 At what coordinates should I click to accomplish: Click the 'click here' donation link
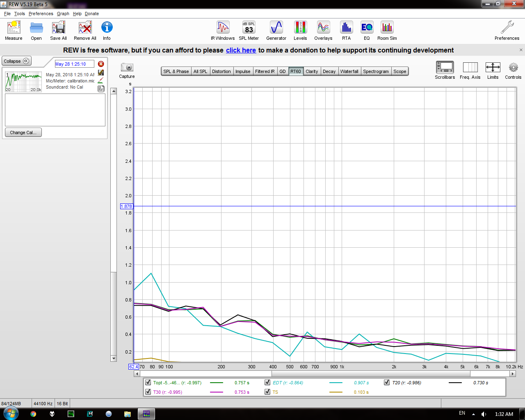241,50
